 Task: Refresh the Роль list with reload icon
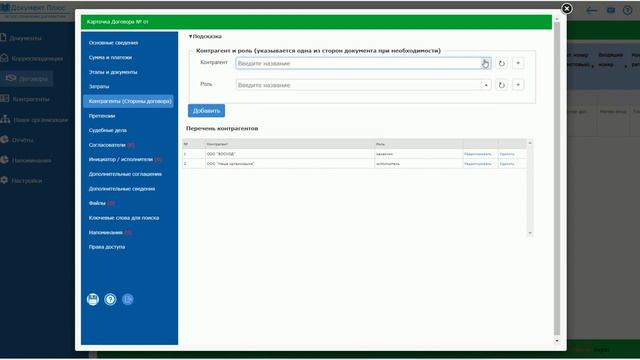click(502, 85)
